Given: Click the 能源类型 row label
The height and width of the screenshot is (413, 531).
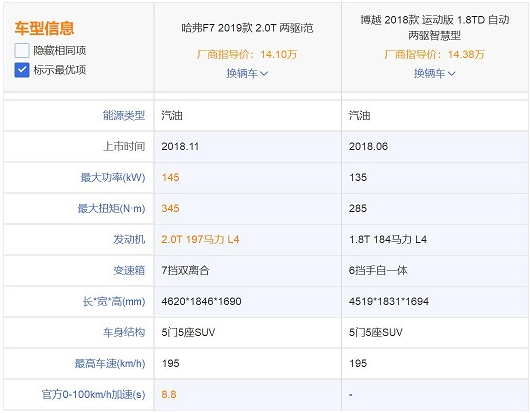Looking at the screenshot, I should point(124,115).
